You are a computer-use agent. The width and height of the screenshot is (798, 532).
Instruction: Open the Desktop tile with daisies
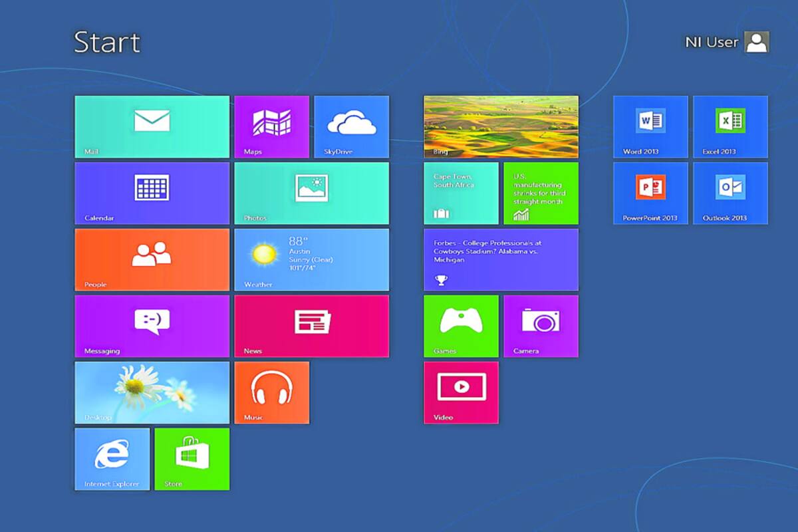click(152, 392)
